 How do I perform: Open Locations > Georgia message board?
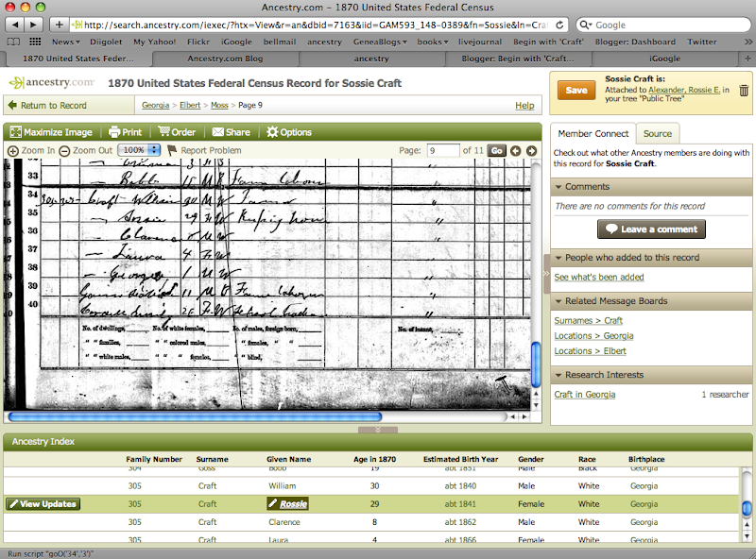(594, 336)
